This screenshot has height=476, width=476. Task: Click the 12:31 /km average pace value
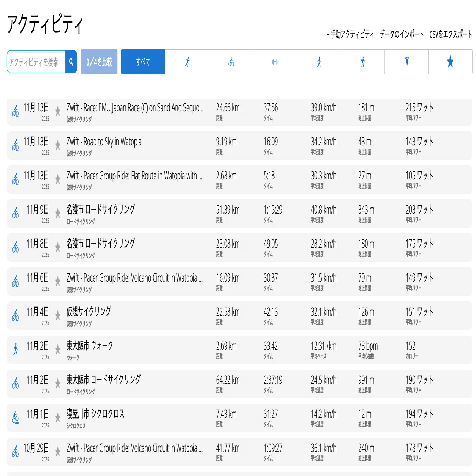[323, 346]
